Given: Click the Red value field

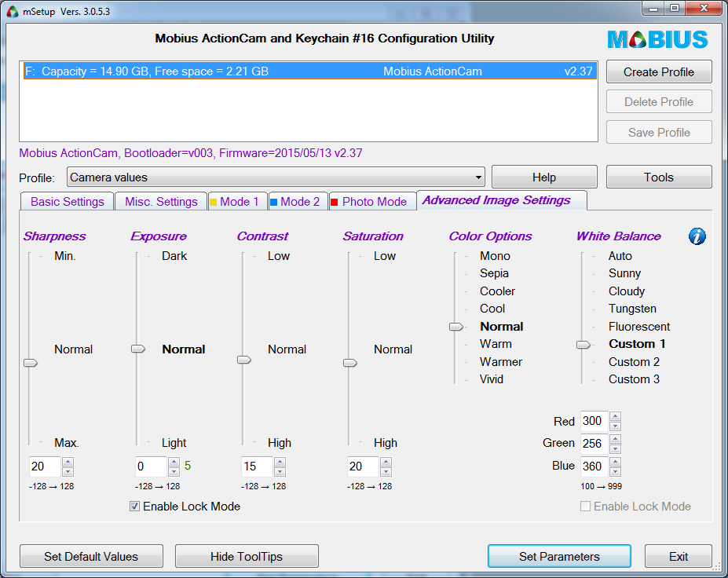Looking at the screenshot, I should coord(594,421).
